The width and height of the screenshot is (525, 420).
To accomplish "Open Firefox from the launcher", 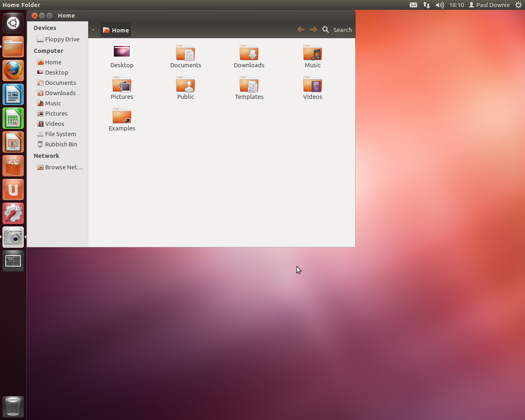I will [13, 71].
